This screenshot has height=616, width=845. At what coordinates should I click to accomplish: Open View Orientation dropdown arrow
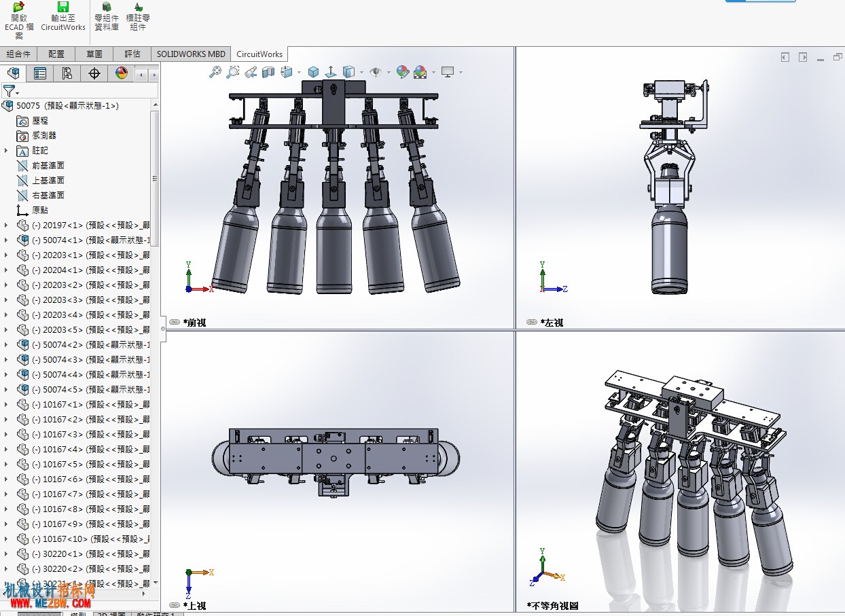[x=299, y=72]
